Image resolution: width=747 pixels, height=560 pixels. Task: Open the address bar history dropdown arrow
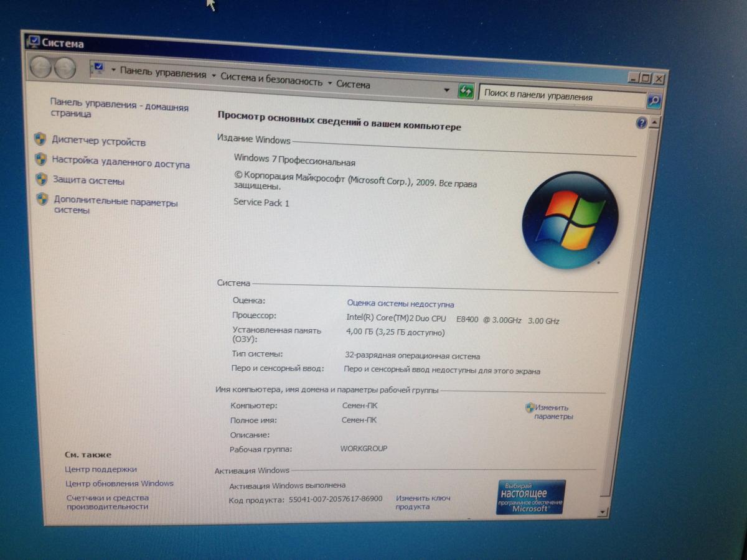tap(446, 90)
